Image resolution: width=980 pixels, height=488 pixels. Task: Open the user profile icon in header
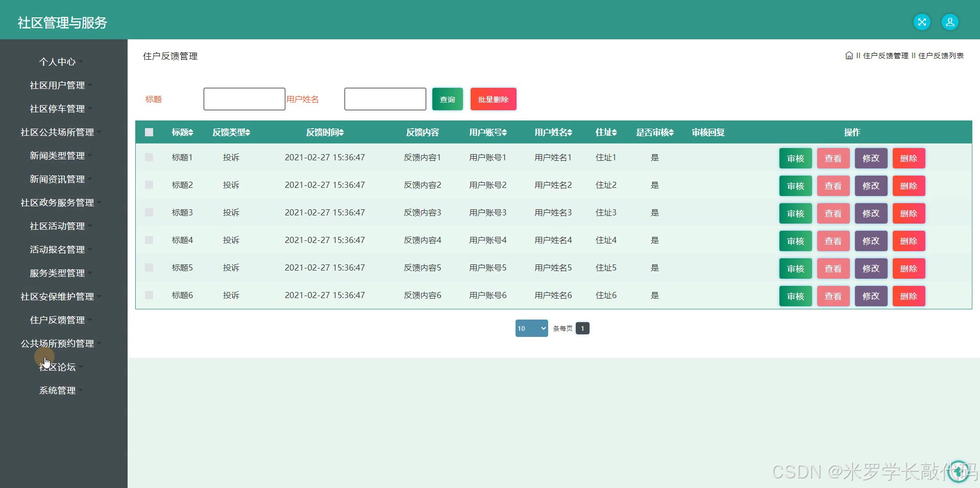pyautogui.click(x=950, y=22)
